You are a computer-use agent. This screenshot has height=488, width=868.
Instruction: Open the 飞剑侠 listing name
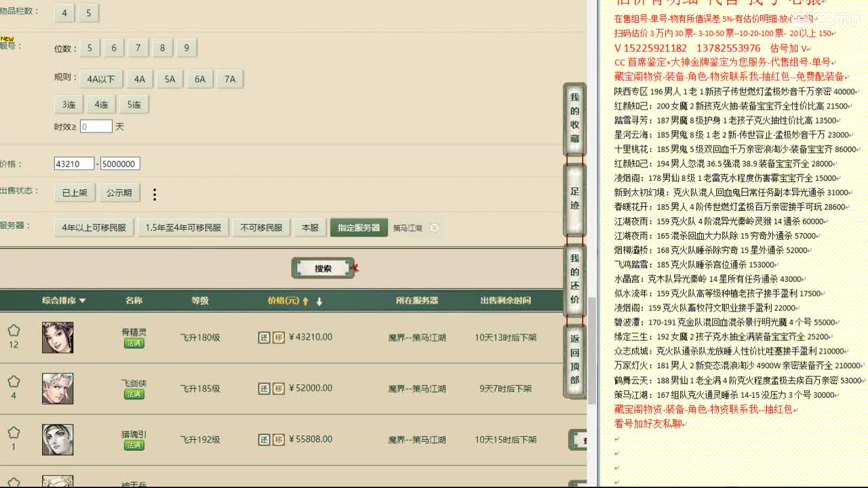pos(134,383)
